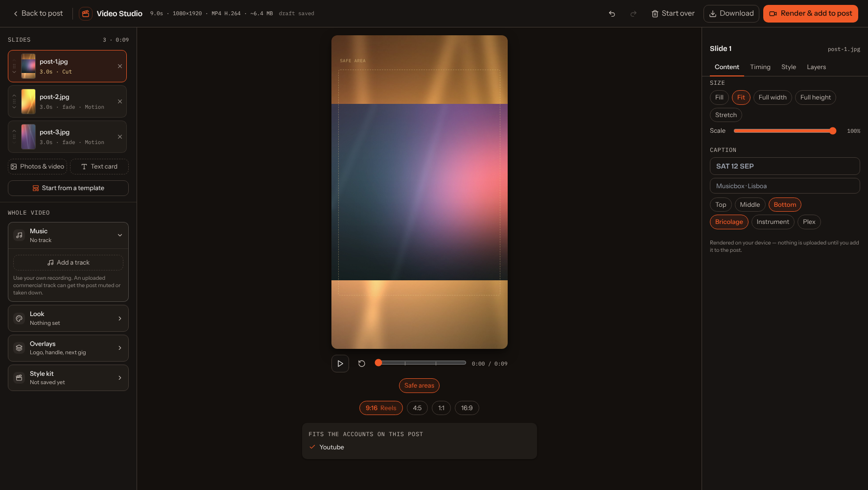Click the Music note icon
Viewport: 868px width, 490px height.
(x=19, y=235)
